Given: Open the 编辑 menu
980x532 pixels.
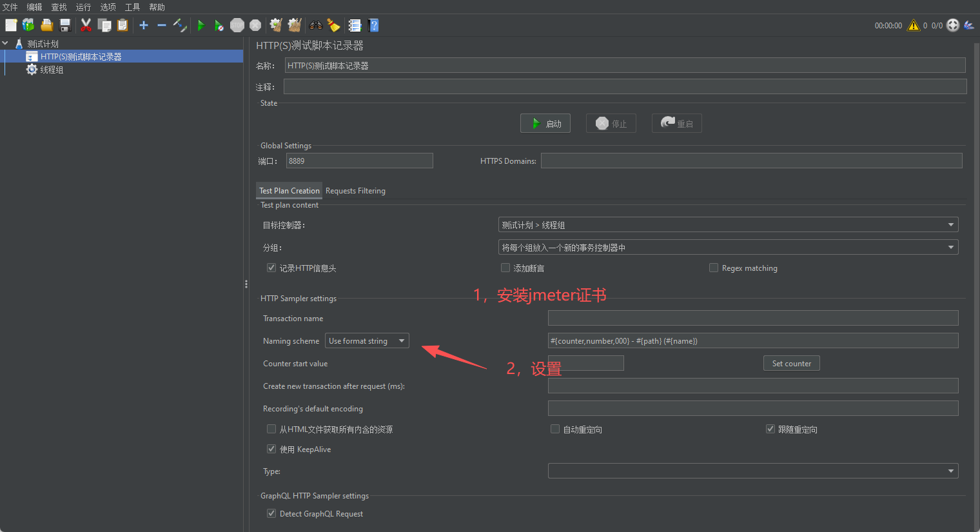Looking at the screenshot, I should coord(35,7).
